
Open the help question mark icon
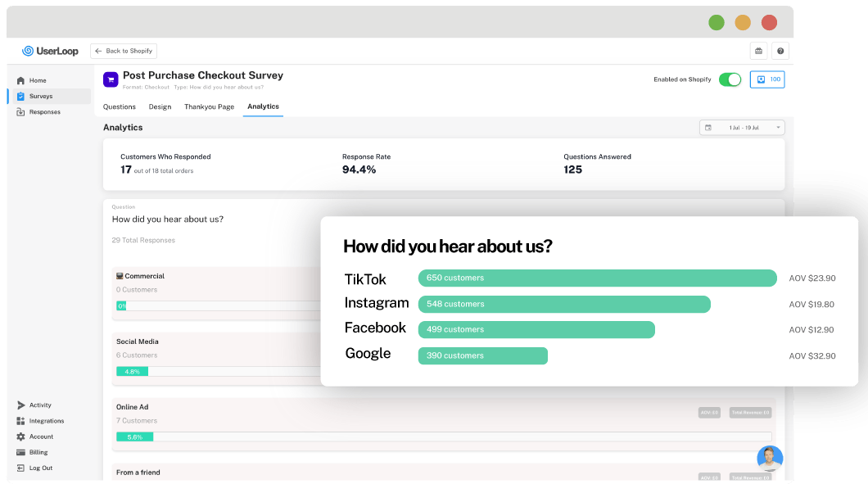[780, 50]
